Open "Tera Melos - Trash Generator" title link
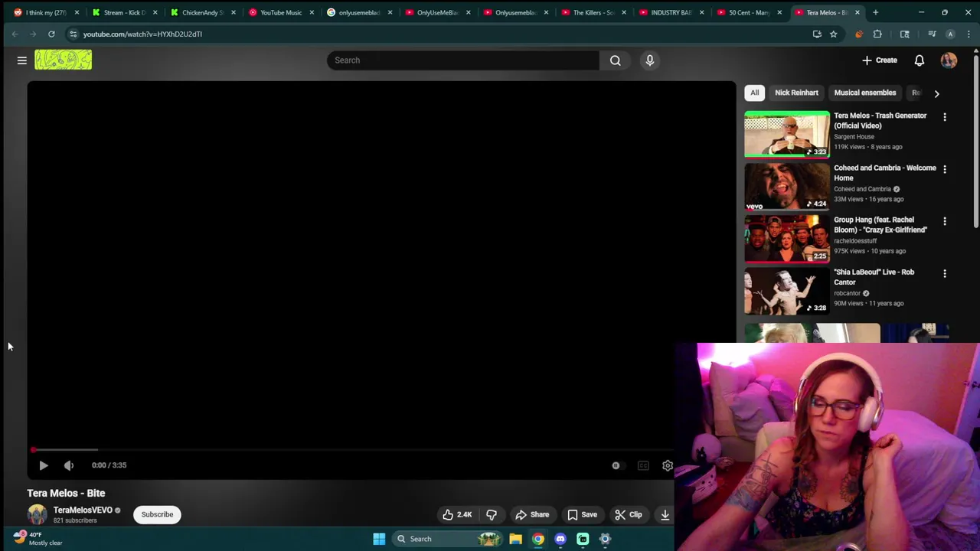The width and height of the screenshot is (980, 551). (880, 121)
